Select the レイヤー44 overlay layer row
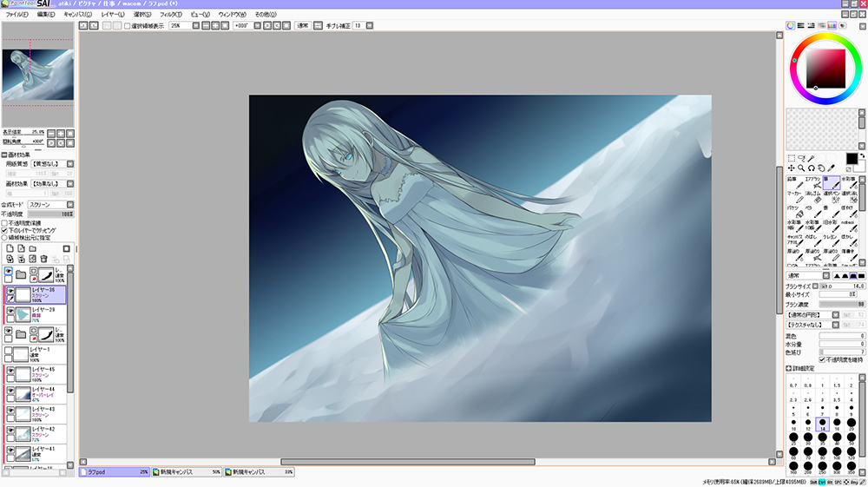The height and width of the screenshot is (487, 868). (36, 394)
